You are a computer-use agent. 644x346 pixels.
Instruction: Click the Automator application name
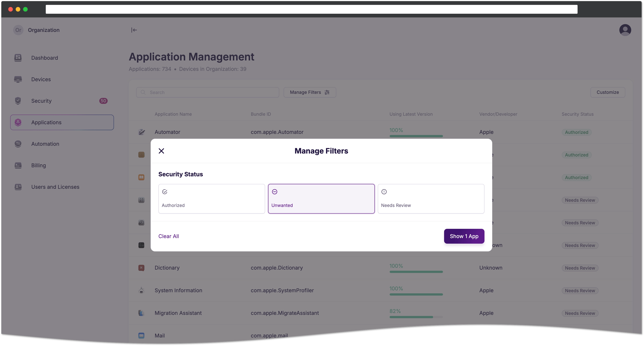coord(167,132)
